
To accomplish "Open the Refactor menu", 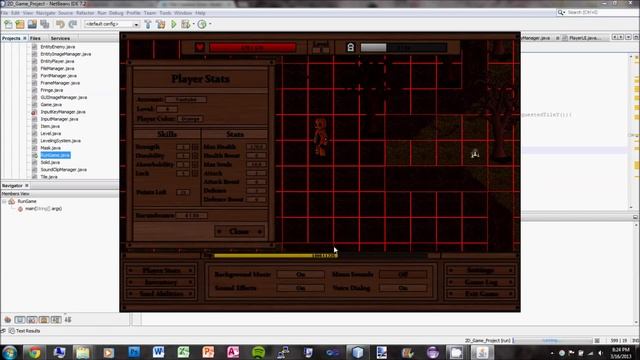I will (85, 13).
